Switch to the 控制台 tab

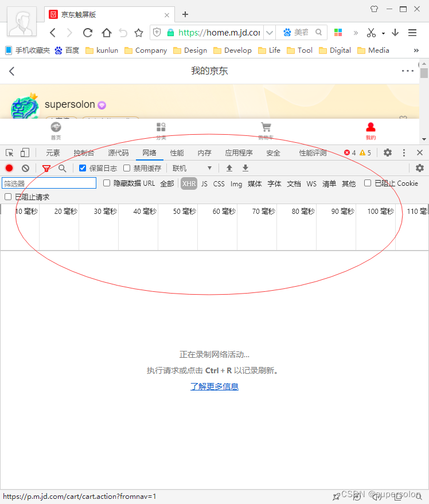pos(84,153)
